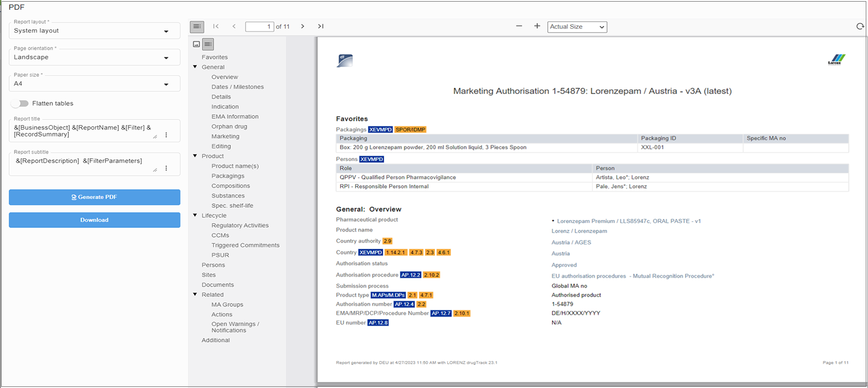Screen dimensions: 868x388
Task: Select Additional outline item
Action: click(216, 340)
